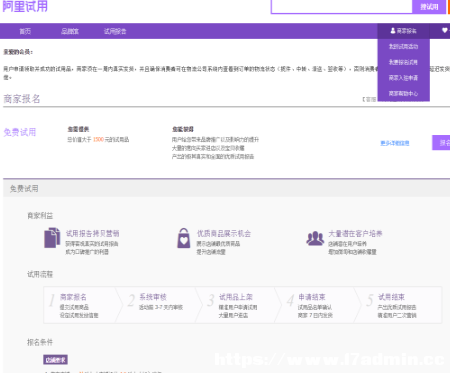Viewport: 450px width, 373px height.
Task: Click the documents icon beside 试用报告持久营销
Action: (x=52, y=238)
